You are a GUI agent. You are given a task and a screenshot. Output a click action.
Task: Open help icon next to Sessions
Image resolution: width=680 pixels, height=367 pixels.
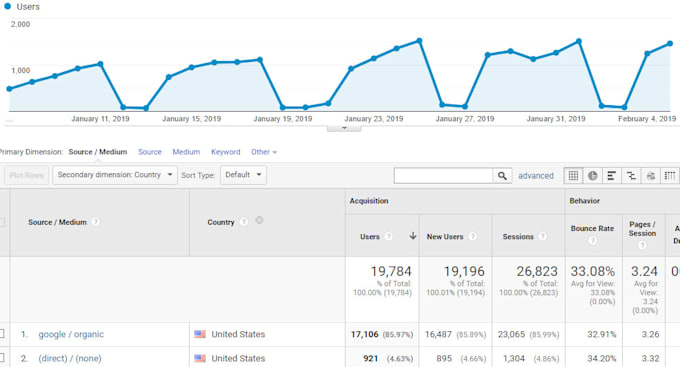tap(542, 236)
